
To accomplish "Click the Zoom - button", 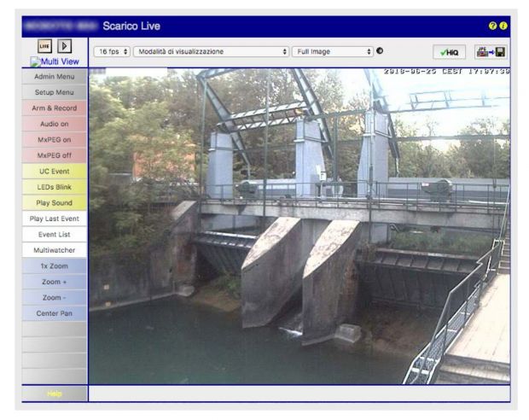I will [x=55, y=297].
